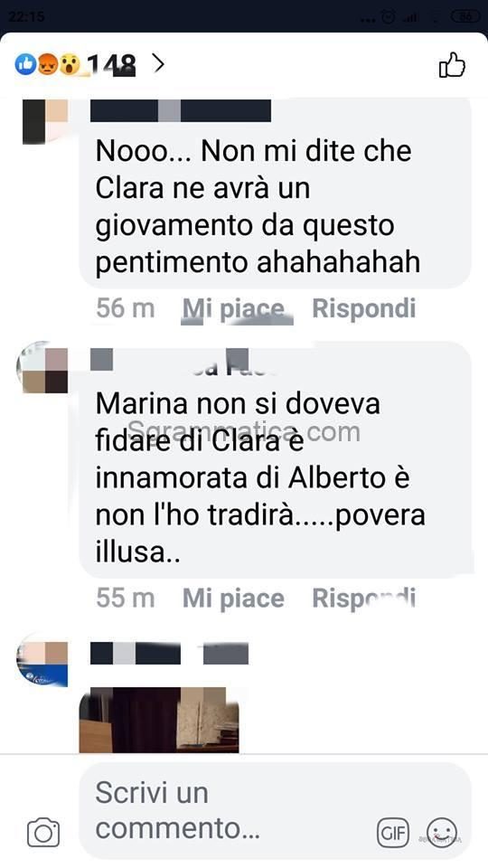Image resolution: width=488 pixels, height=868 pixels.
Task: Like the comment posted 55 m ago
Action: [233, 599]
